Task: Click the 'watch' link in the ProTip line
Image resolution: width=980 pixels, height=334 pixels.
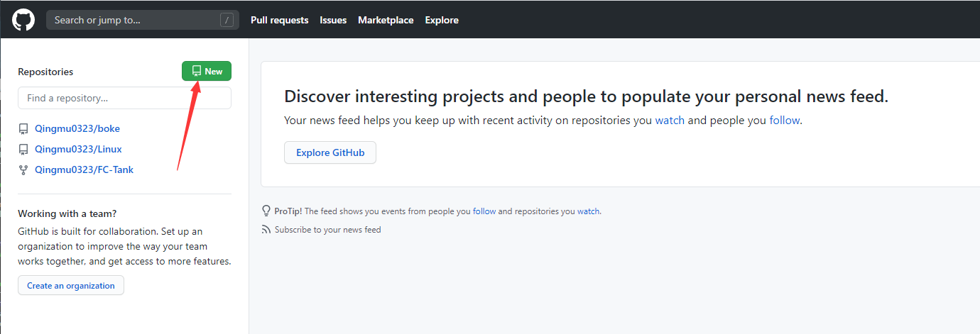Action: [588, 211]
